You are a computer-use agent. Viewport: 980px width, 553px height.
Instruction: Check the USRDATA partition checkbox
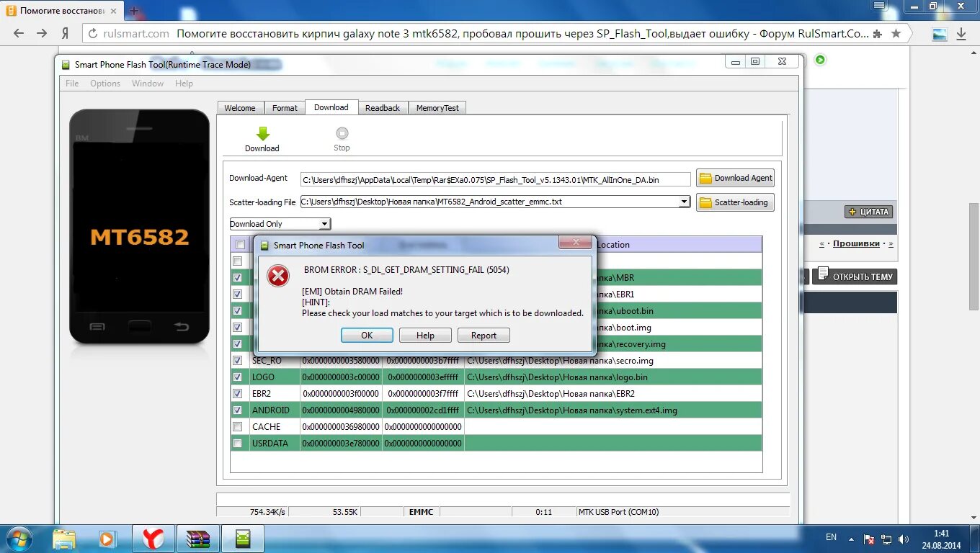[237, 444]
